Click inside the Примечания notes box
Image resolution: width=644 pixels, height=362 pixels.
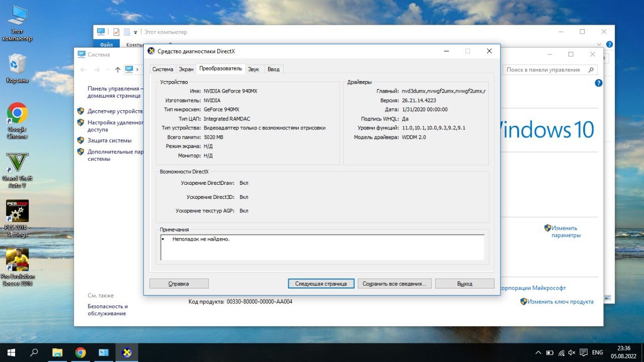click(323, 247)
